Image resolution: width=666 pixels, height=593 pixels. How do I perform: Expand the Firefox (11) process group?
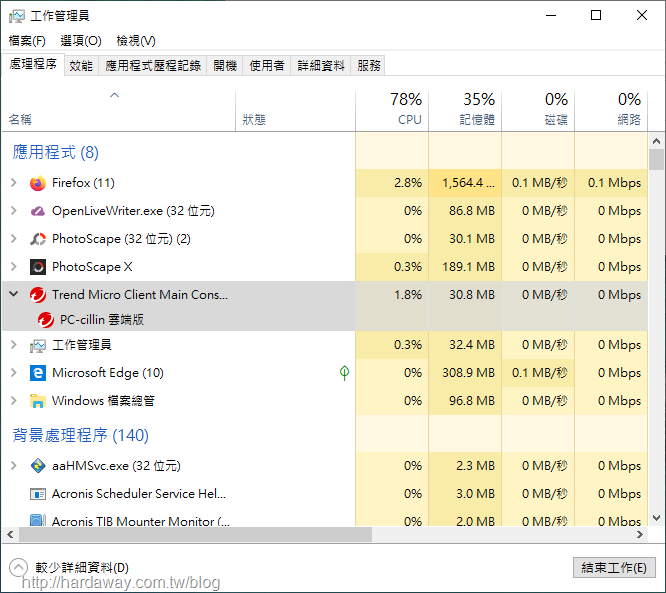[x=14, y=183]
